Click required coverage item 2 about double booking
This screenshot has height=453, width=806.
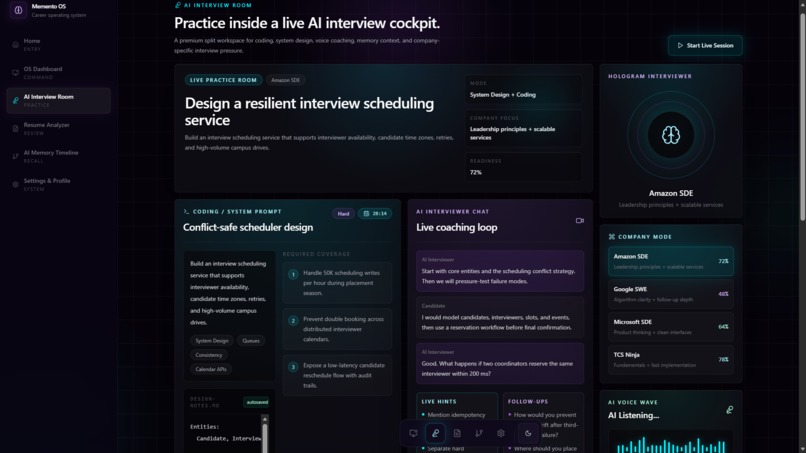[x=337, y=329]
